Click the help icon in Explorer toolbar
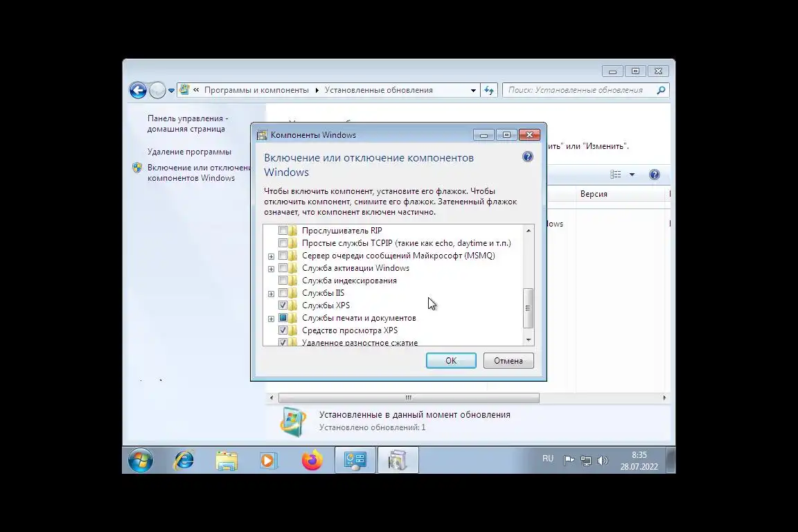This screenshot has width=798, height=532. (x=655, y=175)
